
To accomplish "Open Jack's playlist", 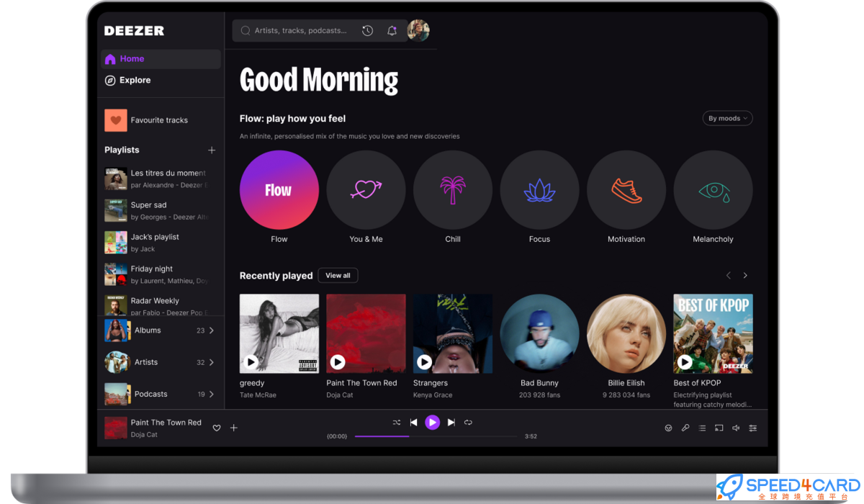I will pos(156,243).
